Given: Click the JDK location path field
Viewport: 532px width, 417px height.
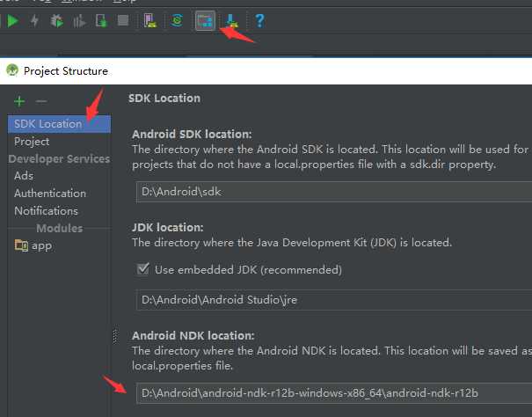Looking at the screenshot, I should [334, 300].
